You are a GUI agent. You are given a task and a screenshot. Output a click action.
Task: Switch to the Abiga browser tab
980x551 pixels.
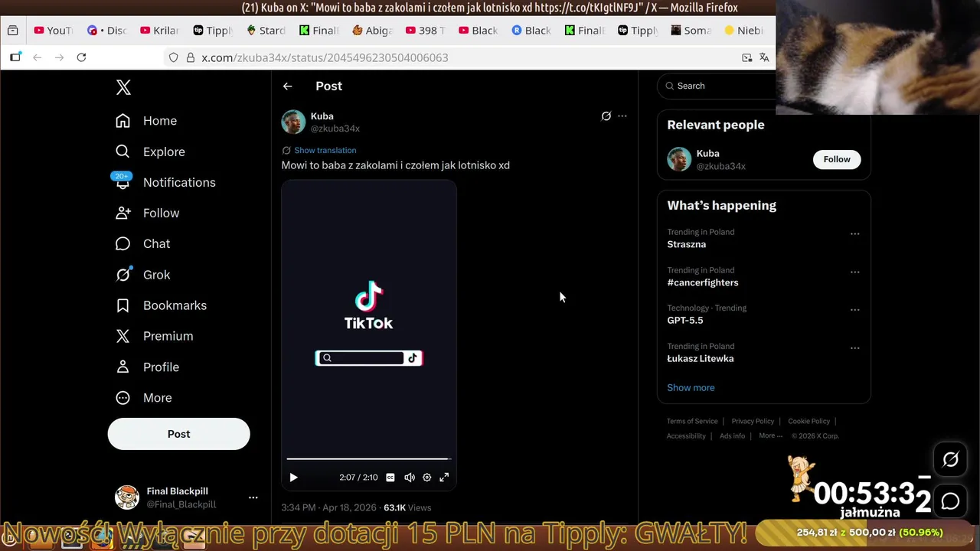click(371, 31)
